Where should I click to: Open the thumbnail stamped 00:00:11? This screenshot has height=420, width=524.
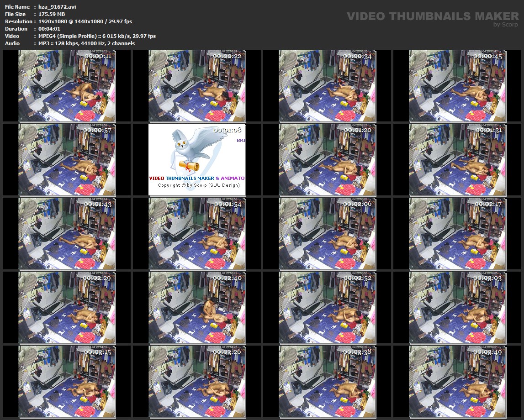tap(67, 86)
